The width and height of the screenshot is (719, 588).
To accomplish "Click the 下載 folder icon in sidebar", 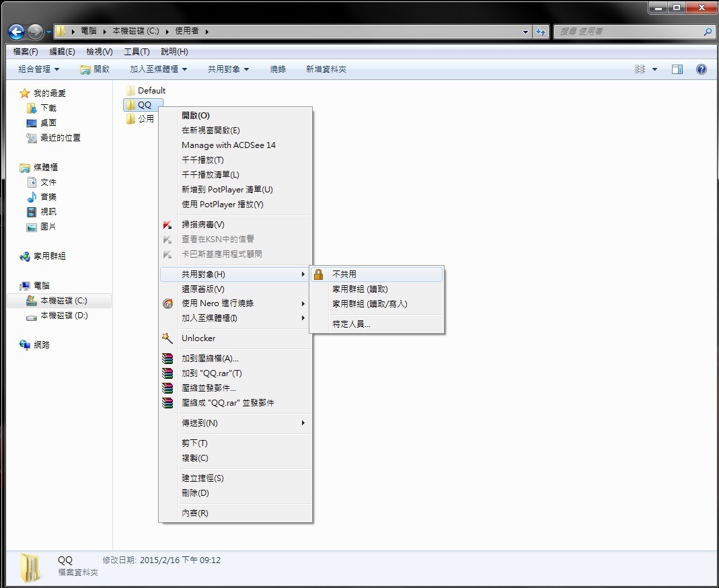I will 32,108.
